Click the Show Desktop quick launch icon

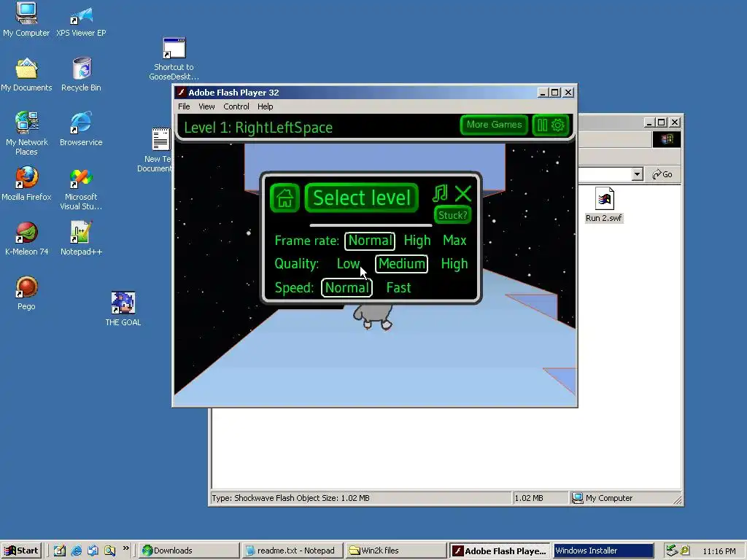(60, 551)
